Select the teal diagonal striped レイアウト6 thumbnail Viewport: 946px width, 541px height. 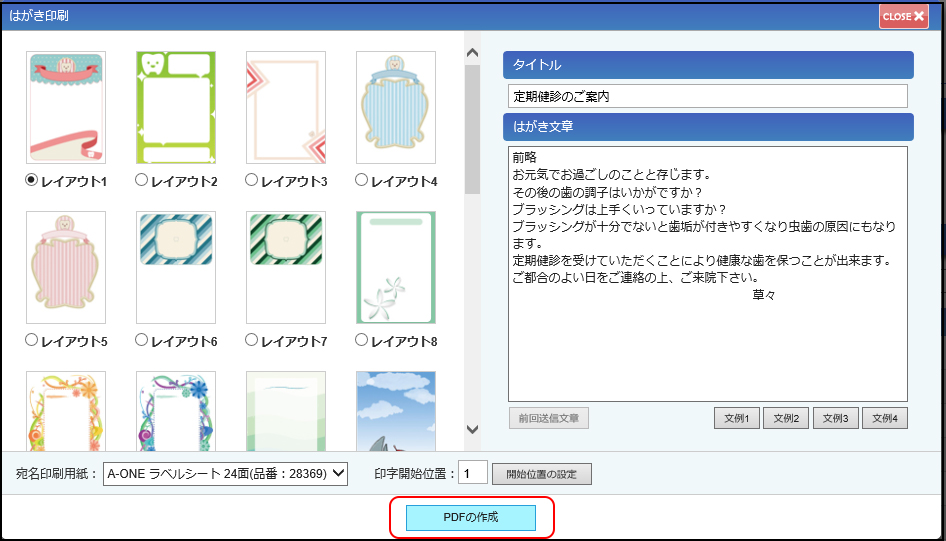tap(176, 267)
